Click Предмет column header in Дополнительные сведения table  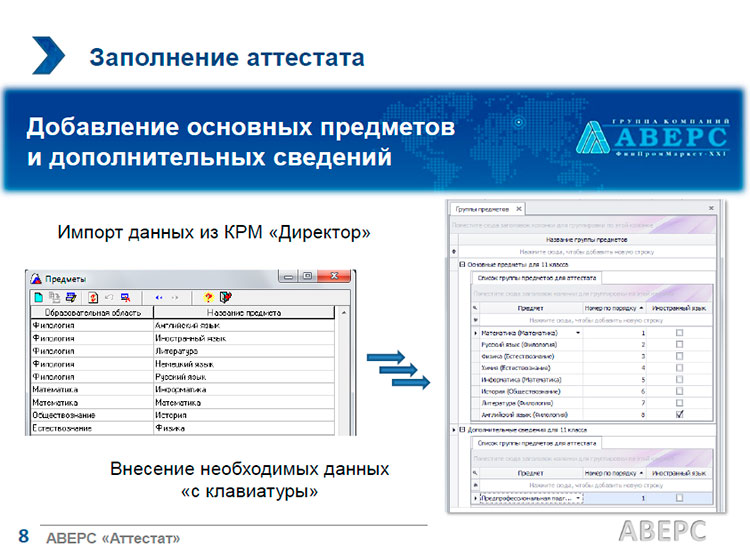pyautogui.click(x=530, y=473)
